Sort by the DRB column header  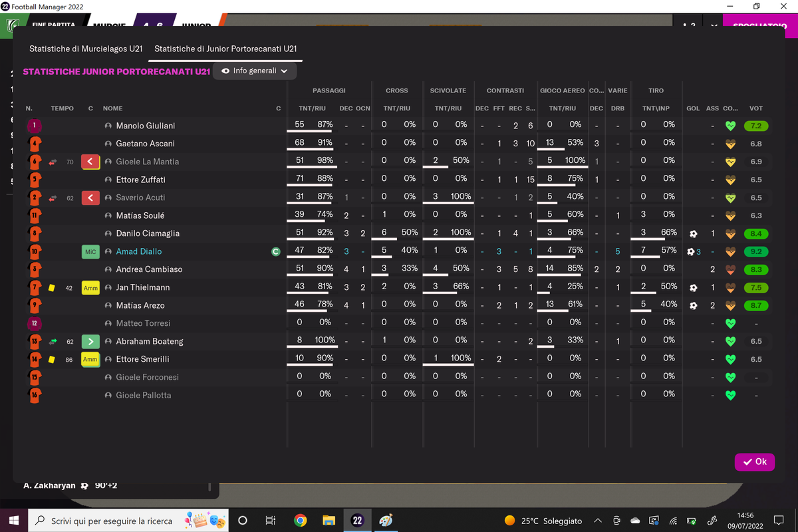point(618,108)
